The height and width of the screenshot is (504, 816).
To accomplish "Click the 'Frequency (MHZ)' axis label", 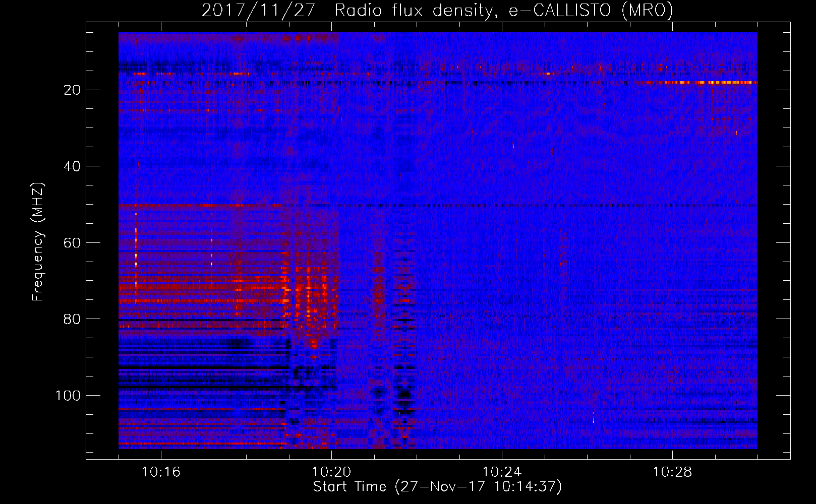I will (38, 241).
